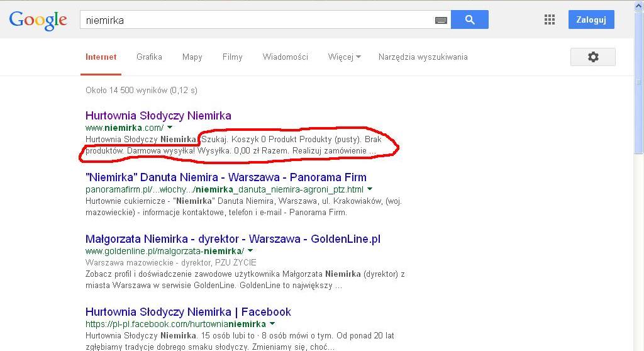Open the "Niemirka" Danuta Niemira Panorama Firm link

click(226, 177)
